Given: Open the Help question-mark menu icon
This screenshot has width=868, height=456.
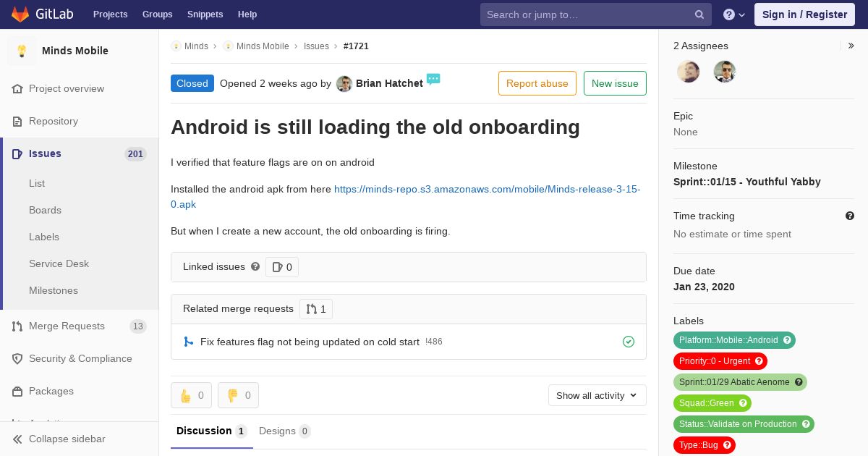Looking at the screenshot, I should [729, 14].
